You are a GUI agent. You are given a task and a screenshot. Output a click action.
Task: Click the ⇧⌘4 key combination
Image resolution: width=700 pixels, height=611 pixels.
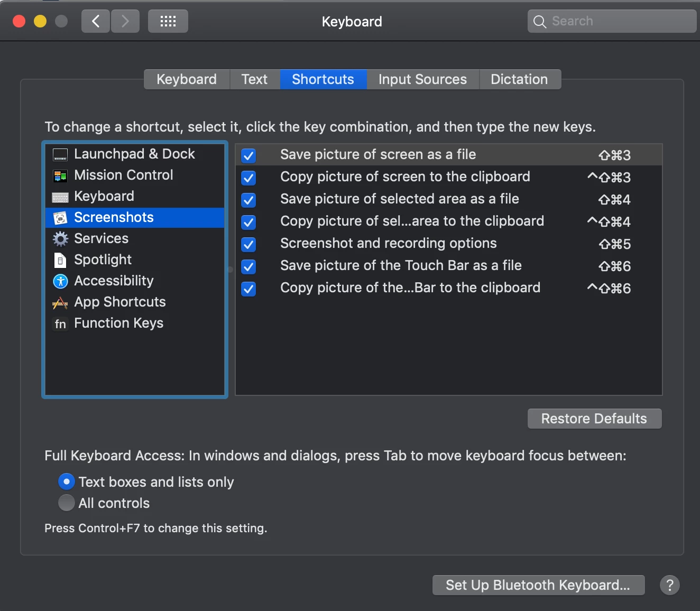[x=614, y=200]
